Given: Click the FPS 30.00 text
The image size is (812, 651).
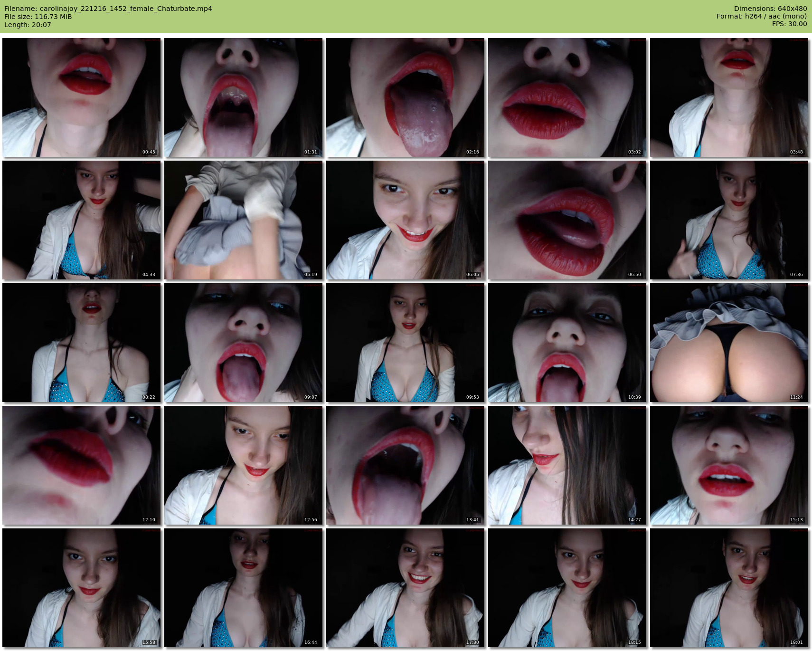Looking at the screenshot, I should pos(789,24).
